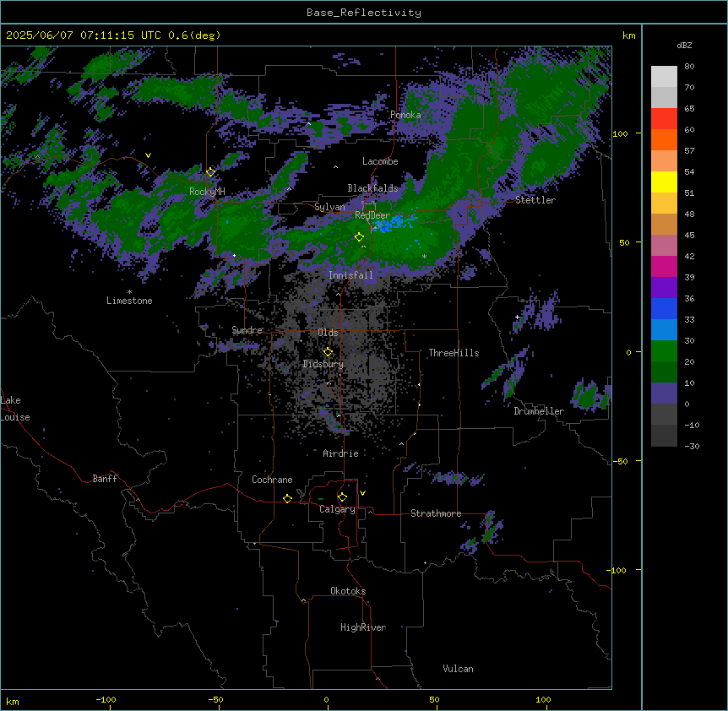Click the Sylvan label
The height and width of the screenshot is (711, 728).
(x=329, y=207)
